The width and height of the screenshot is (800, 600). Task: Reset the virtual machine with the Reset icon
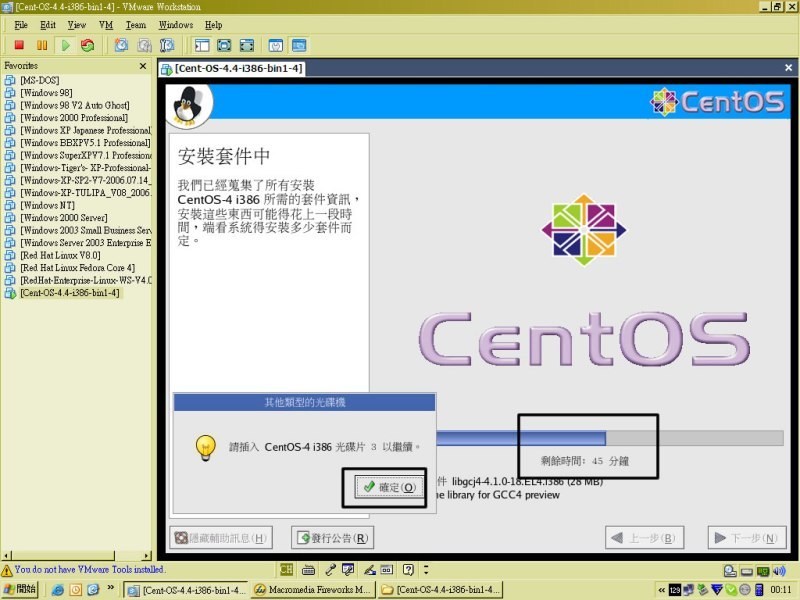pos(88,45)
